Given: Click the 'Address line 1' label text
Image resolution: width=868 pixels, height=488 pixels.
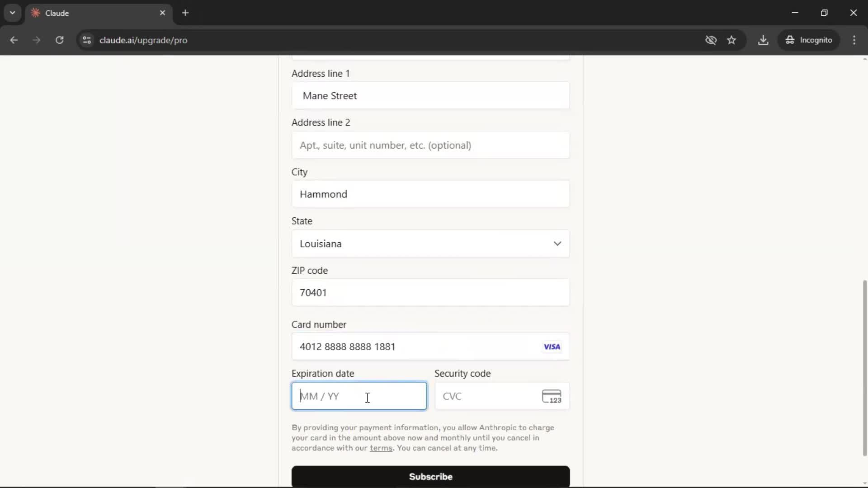Looking at the screenshot, I should point(321,73).
